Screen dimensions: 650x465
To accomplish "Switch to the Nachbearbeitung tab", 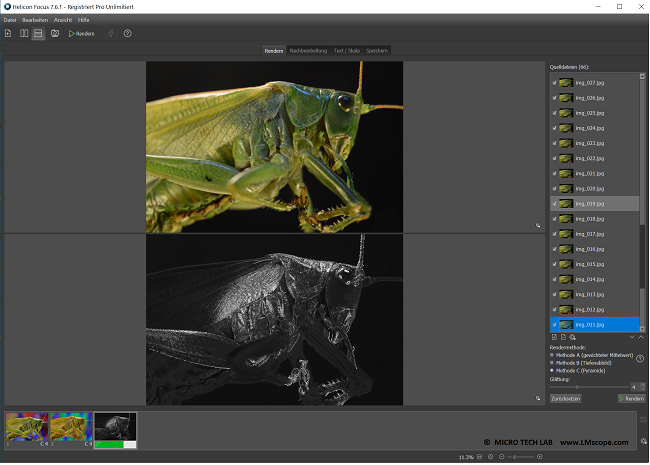I will [x=308, y=50].
